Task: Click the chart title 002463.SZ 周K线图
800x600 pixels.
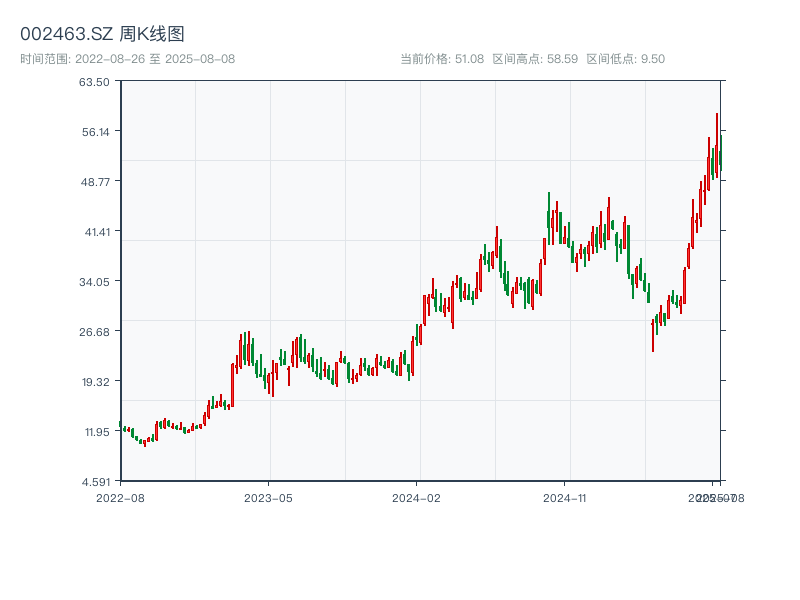Action: [102, 35]
